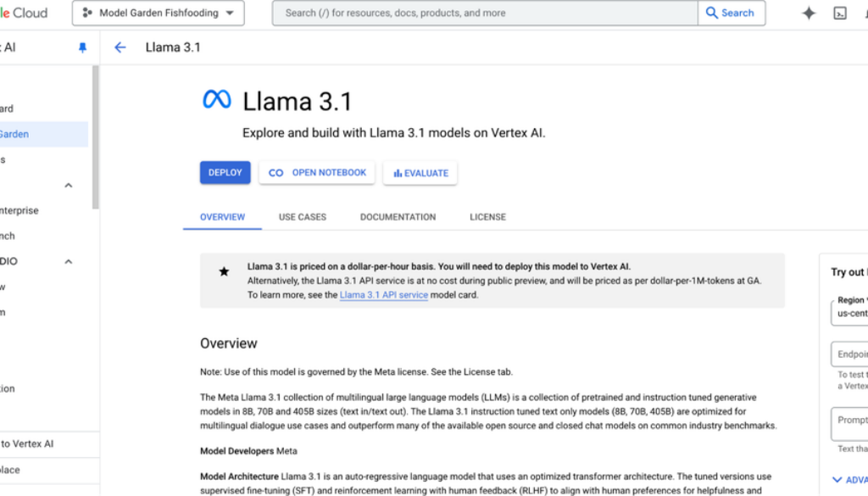
Task: Click the star icon in pricing notice
Action: click(x=224, y=272)
